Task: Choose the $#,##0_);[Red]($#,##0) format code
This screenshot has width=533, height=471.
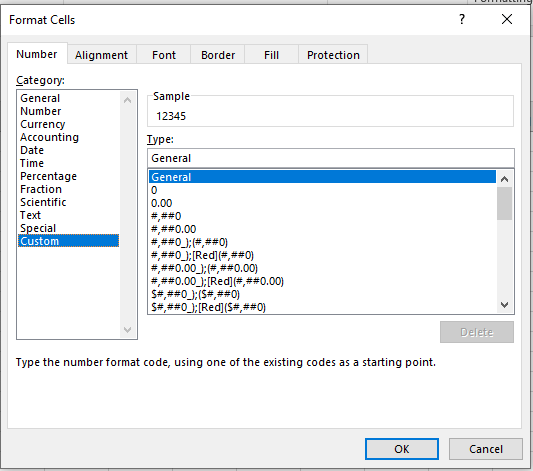Action: tap(322, 307)
